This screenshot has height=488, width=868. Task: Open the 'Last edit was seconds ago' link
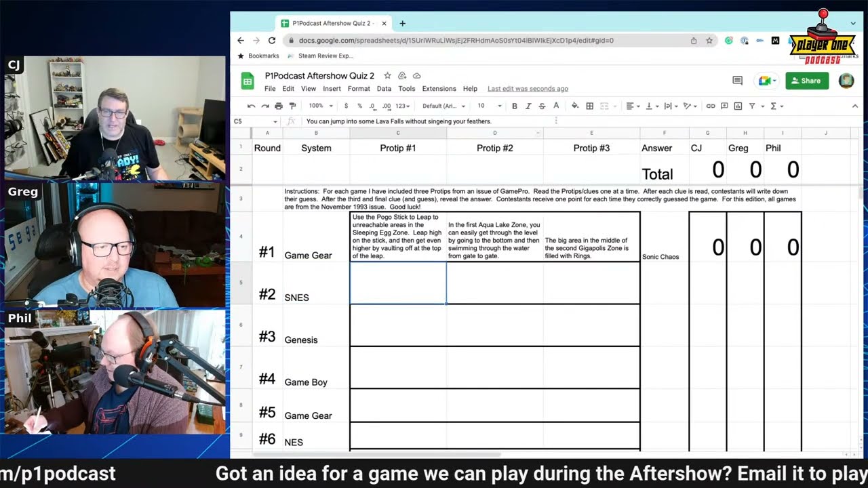click(x=528, y=89)
